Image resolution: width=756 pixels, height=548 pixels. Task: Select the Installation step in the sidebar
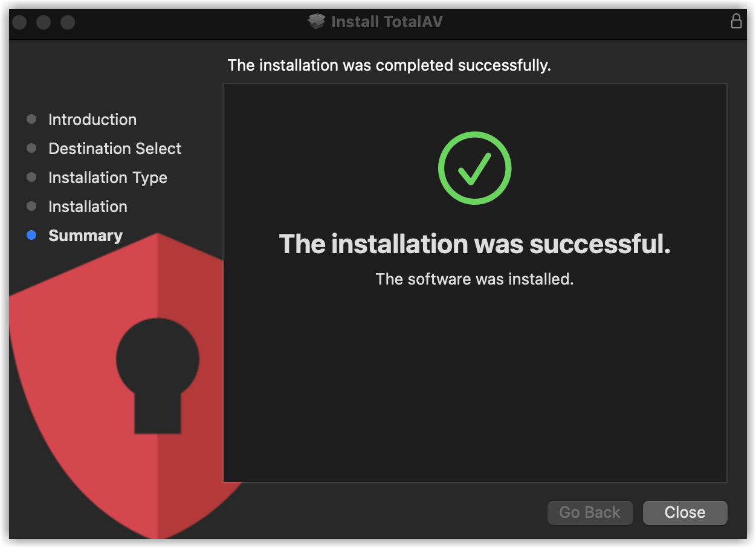(88, 207)
